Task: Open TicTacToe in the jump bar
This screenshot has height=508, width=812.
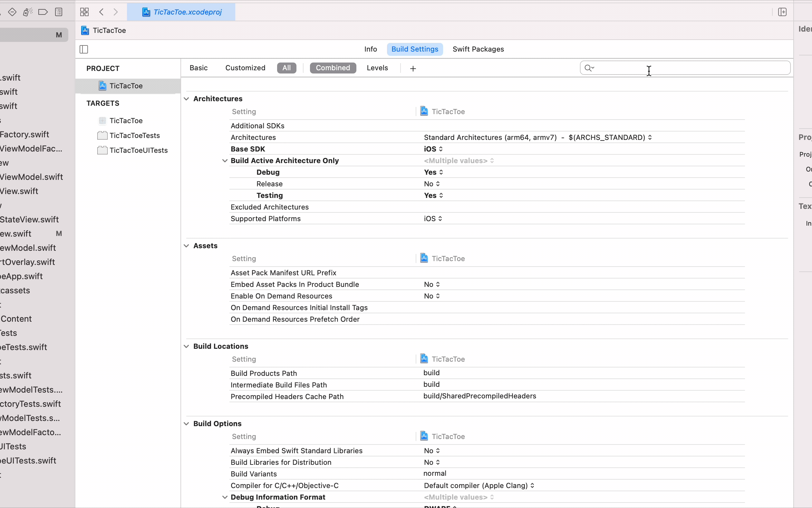Action: (x=103, y=31)
